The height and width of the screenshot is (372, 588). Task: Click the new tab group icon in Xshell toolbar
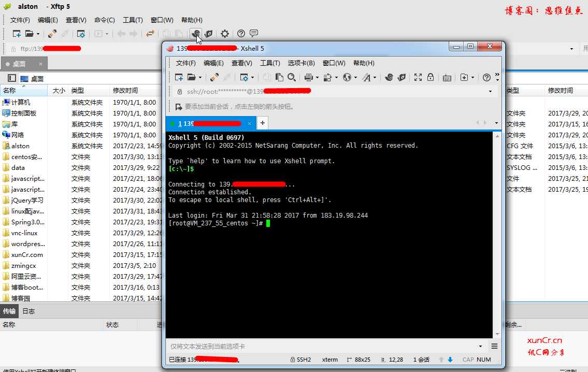[x=464, y=77]
